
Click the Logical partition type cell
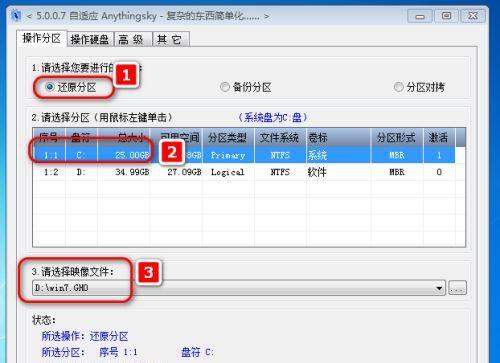point(228,172)
